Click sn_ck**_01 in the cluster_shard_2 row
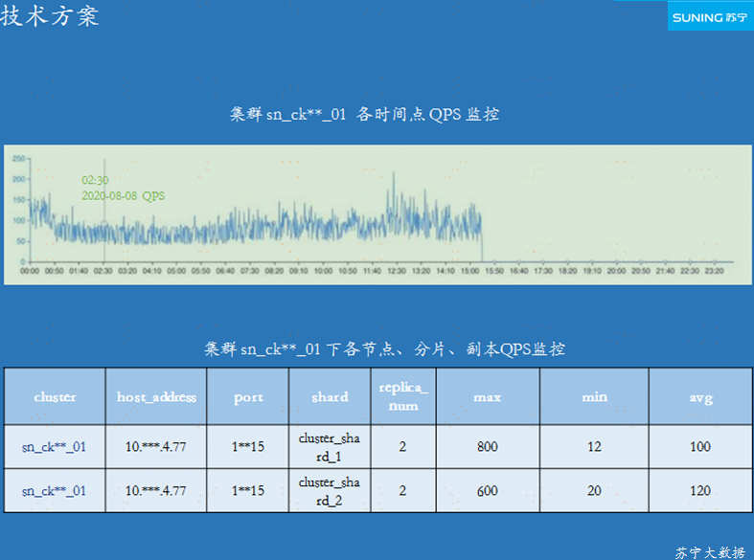This screenshot has height=560, width=754. pos(54,491)
